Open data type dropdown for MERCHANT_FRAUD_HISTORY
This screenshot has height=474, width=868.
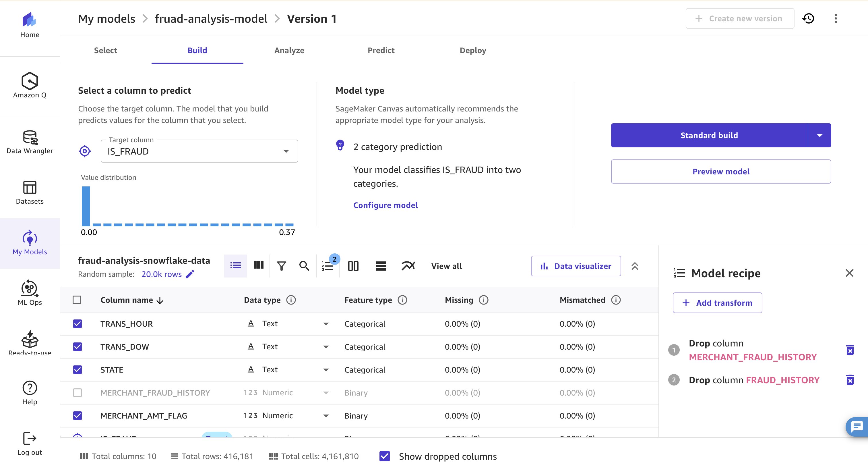click(x=326, y=393)
